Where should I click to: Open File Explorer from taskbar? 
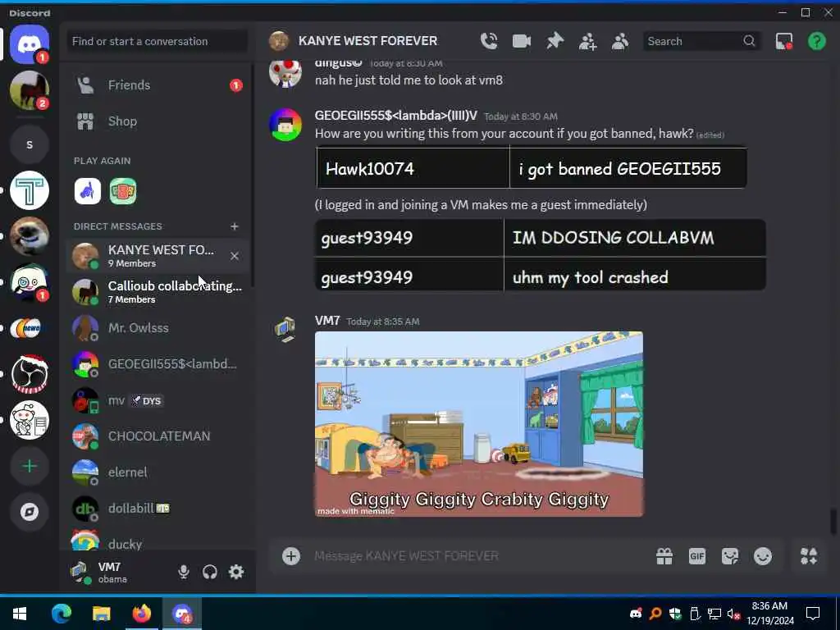coord(101,614)
